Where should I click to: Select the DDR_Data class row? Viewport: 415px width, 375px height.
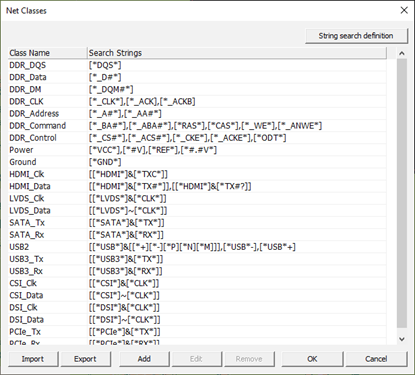tap(197, 77)
